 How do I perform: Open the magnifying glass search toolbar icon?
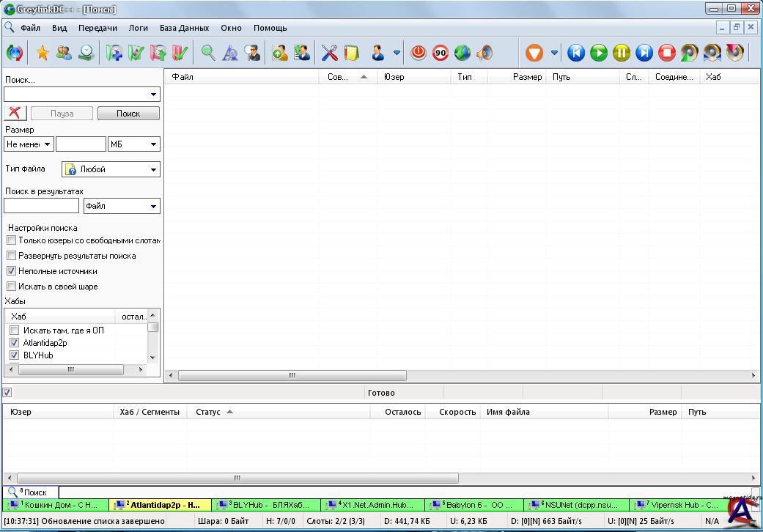[208, 53]
